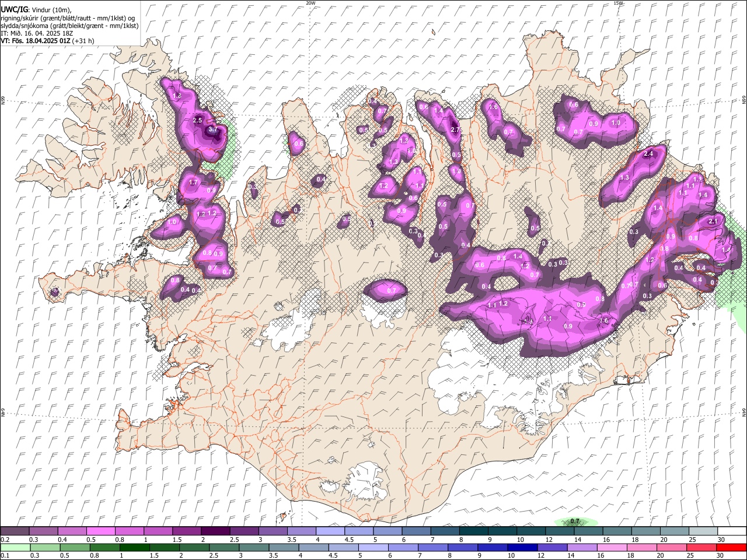
Task: Click the '0.2' label in the upper legend
Action: click(x=4, y=540)
